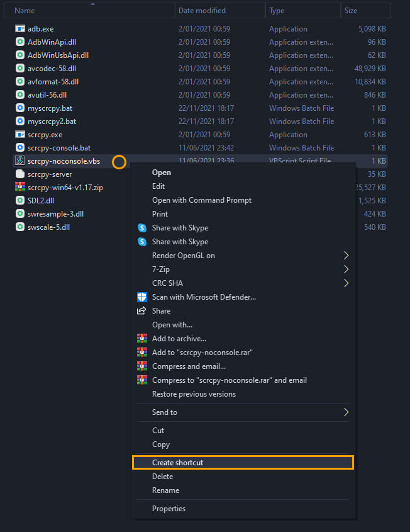Sort by the Date modified column header
This screenshot has height=532, width=410.
point(220,11)
